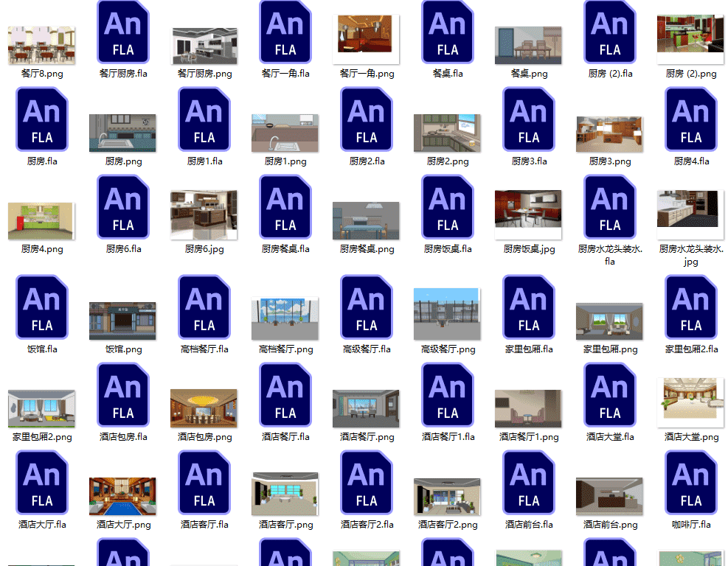Choose the 酒店包房.fla file icon
Screen dimensions: 728x566
pyautogui.click(x=123, y=395)
